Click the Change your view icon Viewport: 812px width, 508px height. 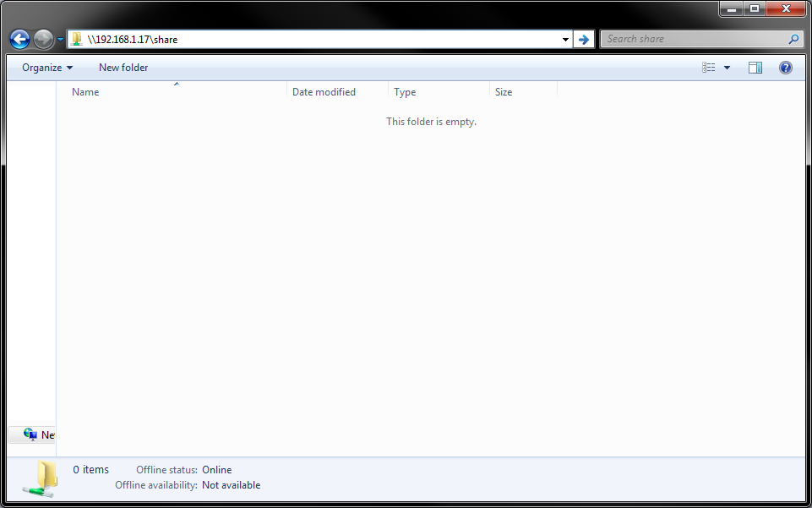coord(709,68)
